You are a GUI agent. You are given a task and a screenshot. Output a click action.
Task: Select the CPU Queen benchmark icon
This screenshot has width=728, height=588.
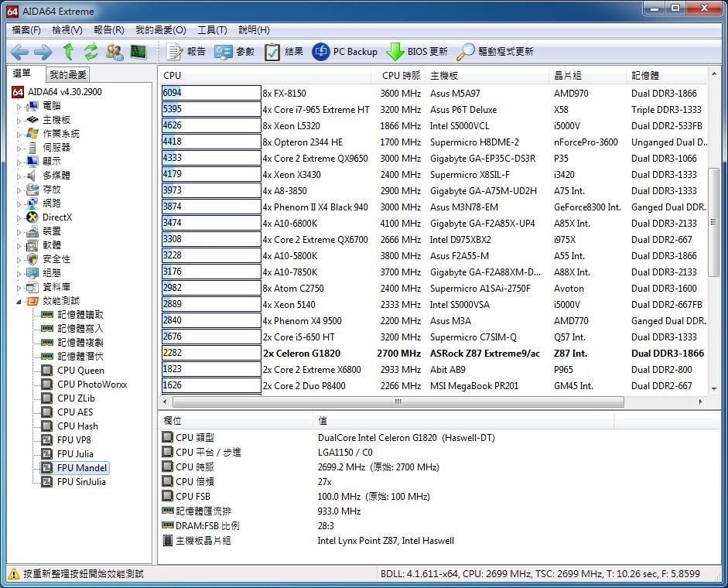pos(47,370)
